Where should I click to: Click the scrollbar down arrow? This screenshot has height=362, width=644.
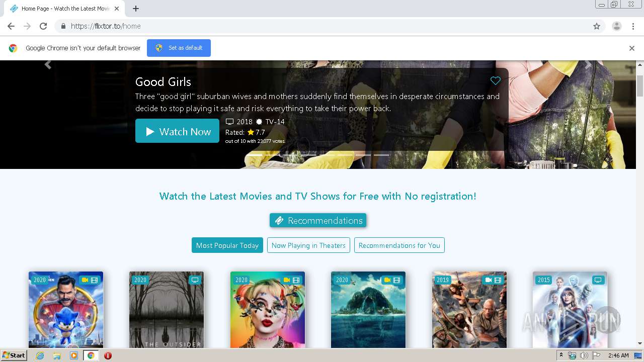pyautogui.click(x=640, y=343)
